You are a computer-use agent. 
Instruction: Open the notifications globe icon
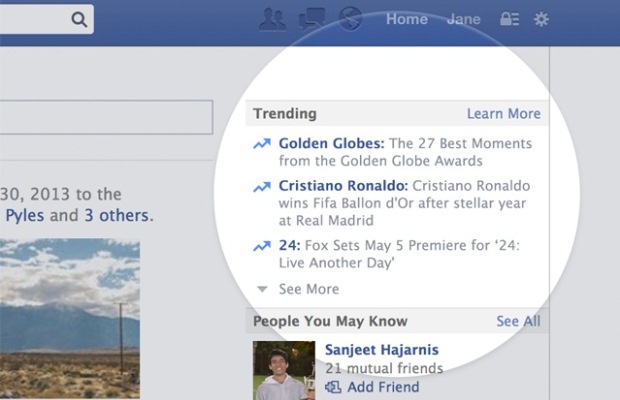[350, 19]
